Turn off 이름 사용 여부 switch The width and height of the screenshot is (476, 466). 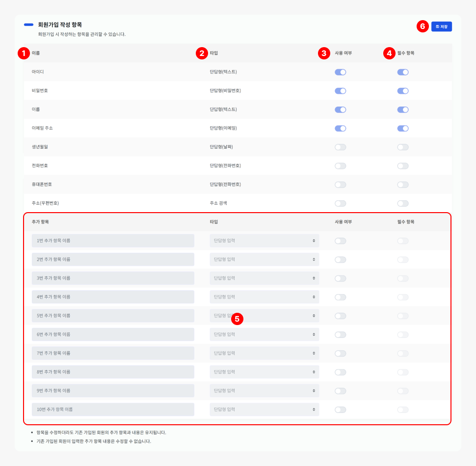340,110
